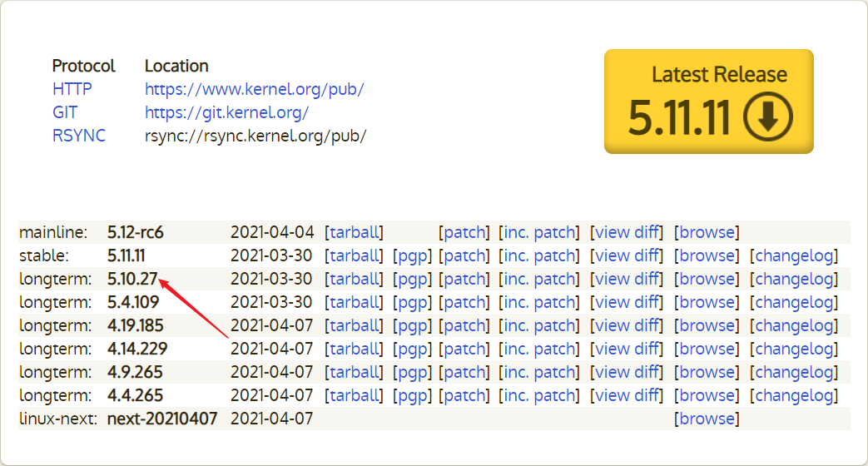
Task: Open pgp signature for longterm 4.9.265
Action: click(413, 373)
